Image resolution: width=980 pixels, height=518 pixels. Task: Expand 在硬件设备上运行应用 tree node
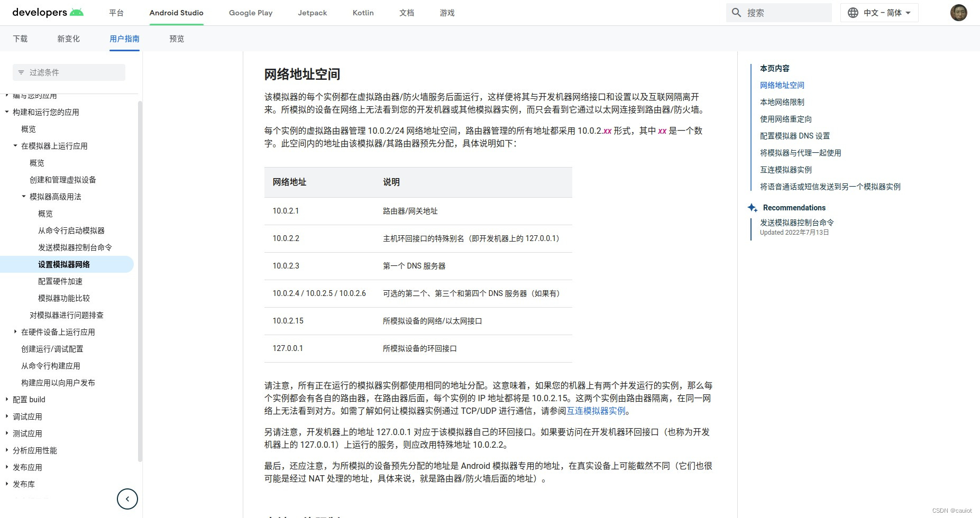pos(15,332)
